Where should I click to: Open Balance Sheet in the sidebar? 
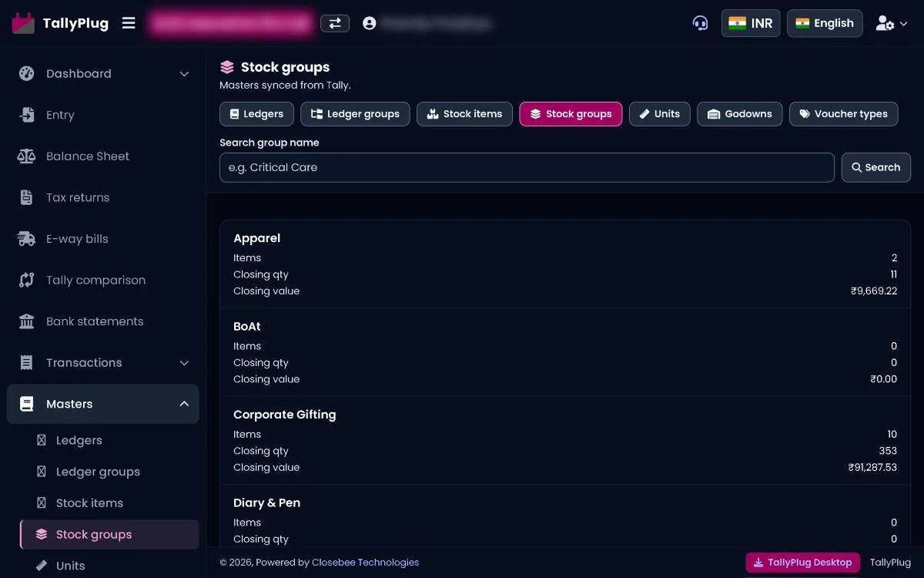pos(103,156)
